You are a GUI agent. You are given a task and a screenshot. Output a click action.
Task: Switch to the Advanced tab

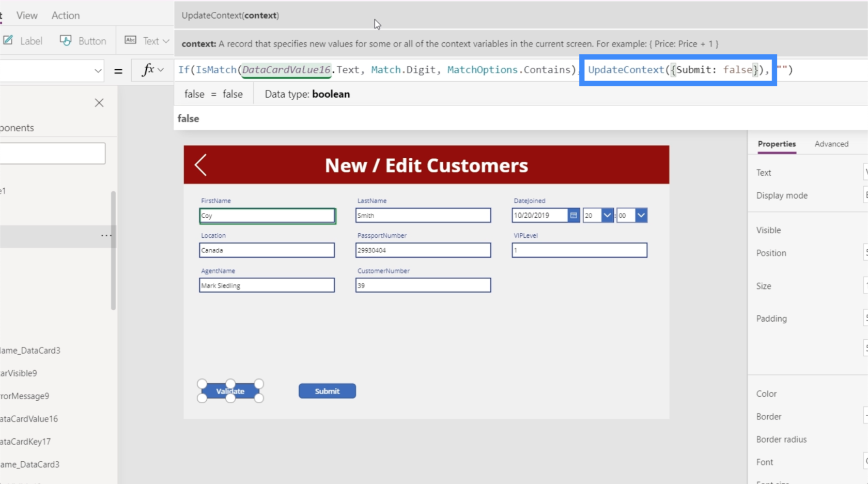coord(831,144)
